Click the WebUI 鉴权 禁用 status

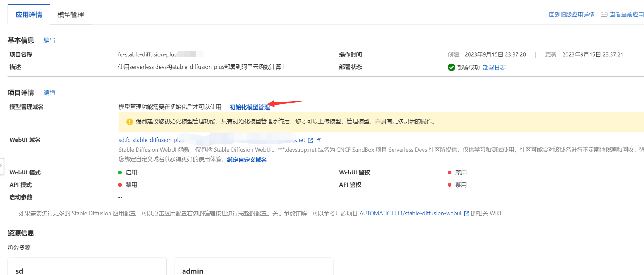click(457, 172)
